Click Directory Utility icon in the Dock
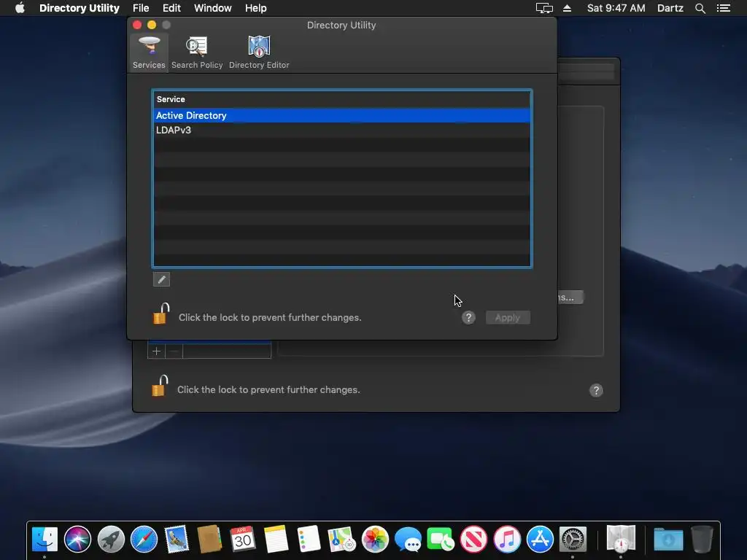The image size is (747, 560). pos(621,539)
